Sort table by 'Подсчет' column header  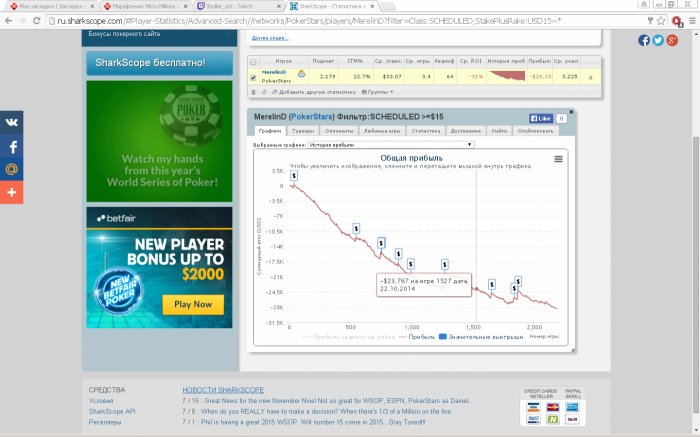pyautogui.click(x=323, y=61)
